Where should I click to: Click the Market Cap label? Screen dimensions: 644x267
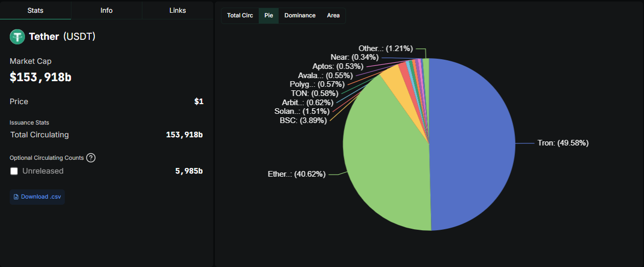click(31, 61)
